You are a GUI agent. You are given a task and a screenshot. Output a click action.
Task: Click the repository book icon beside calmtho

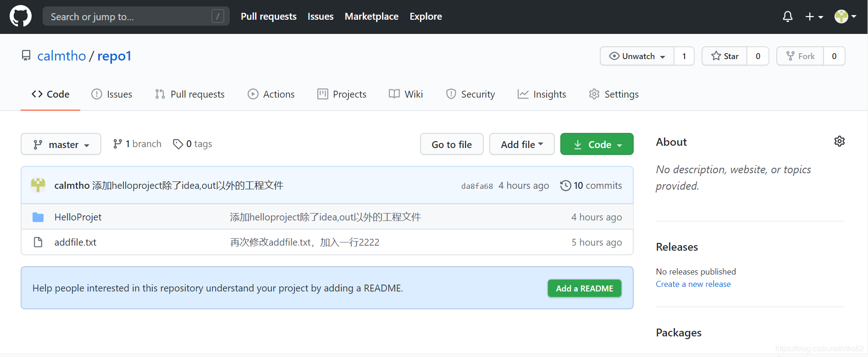click(26, 56)
